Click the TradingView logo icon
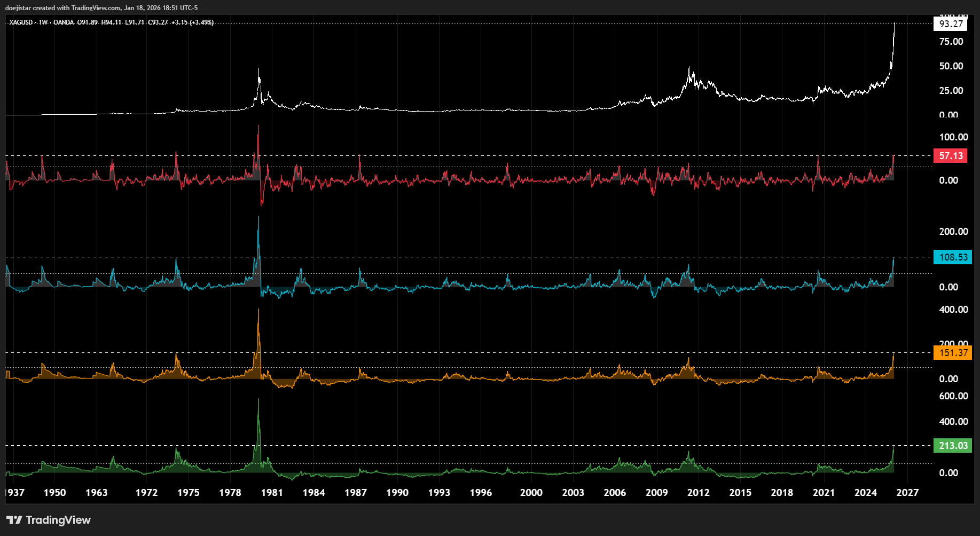Screen dimensions: 980x536 14,520
